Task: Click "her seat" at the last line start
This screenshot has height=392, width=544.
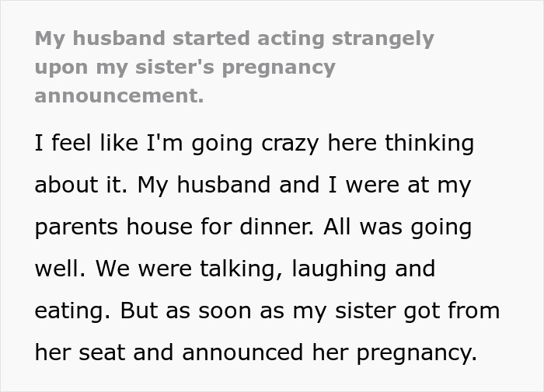Action: 78,353
